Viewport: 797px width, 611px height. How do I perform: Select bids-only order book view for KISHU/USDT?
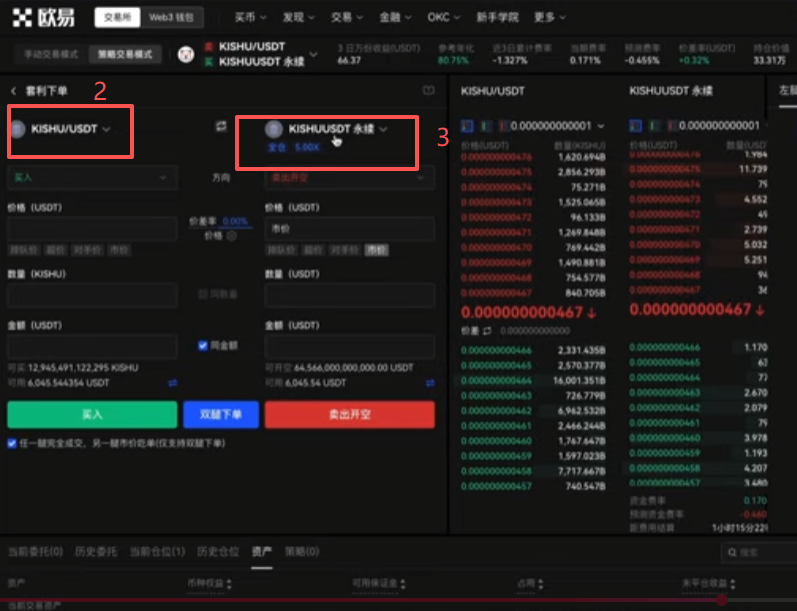coord(486,126)
